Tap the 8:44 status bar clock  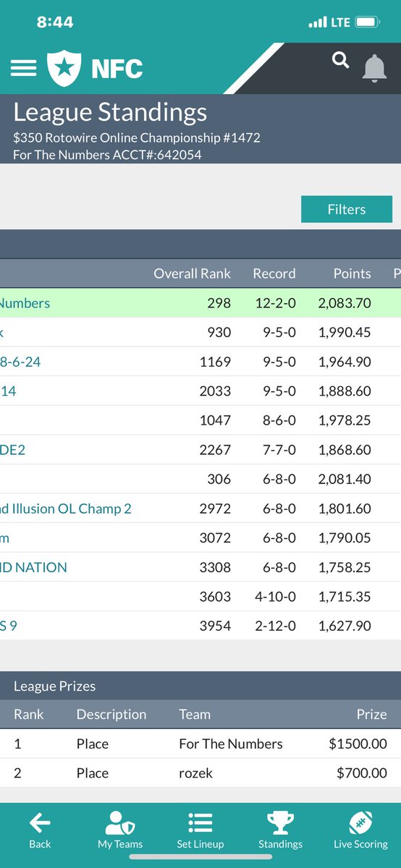tap(55, 22)
